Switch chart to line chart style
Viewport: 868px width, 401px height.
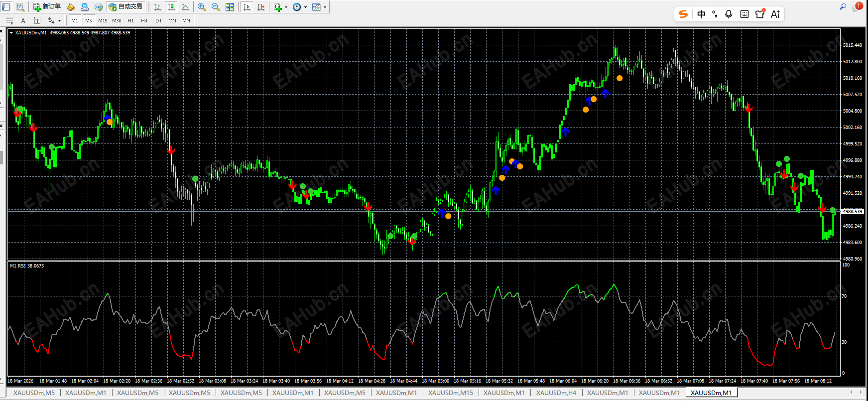coord(185,7)
